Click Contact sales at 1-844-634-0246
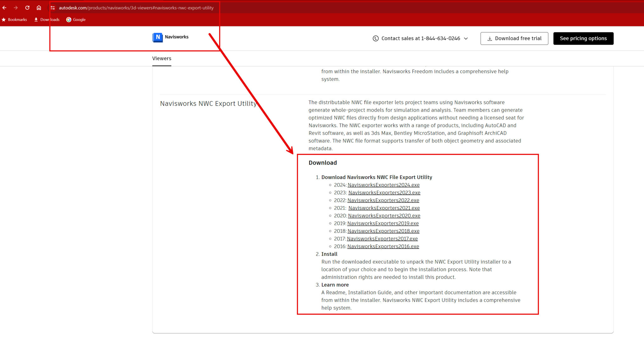The height and width of the screenshot is (348, 644). (x=421, y=38)
